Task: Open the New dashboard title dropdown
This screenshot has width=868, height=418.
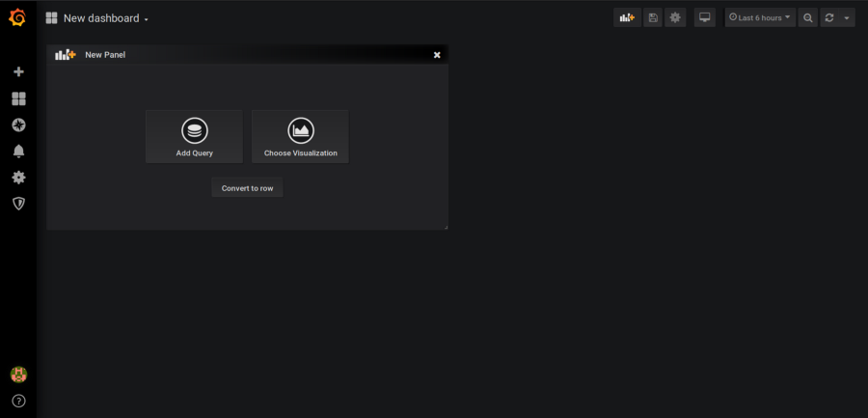Action: tap(105, 18)
